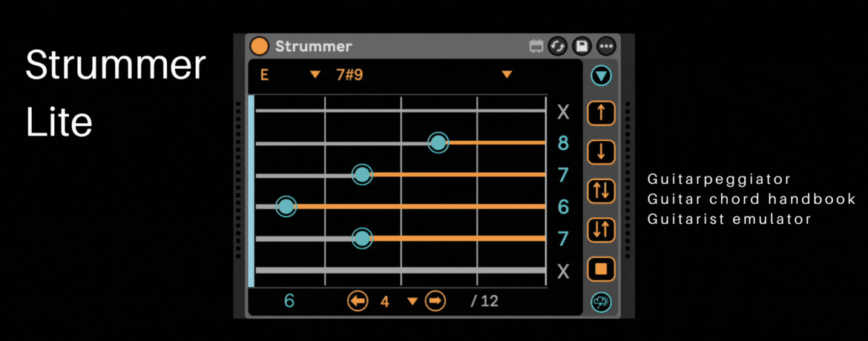This screenshot has width=868, height=341.
Task: Click the teal circled down-triangle icon
Action: click(x=601, y=75)
